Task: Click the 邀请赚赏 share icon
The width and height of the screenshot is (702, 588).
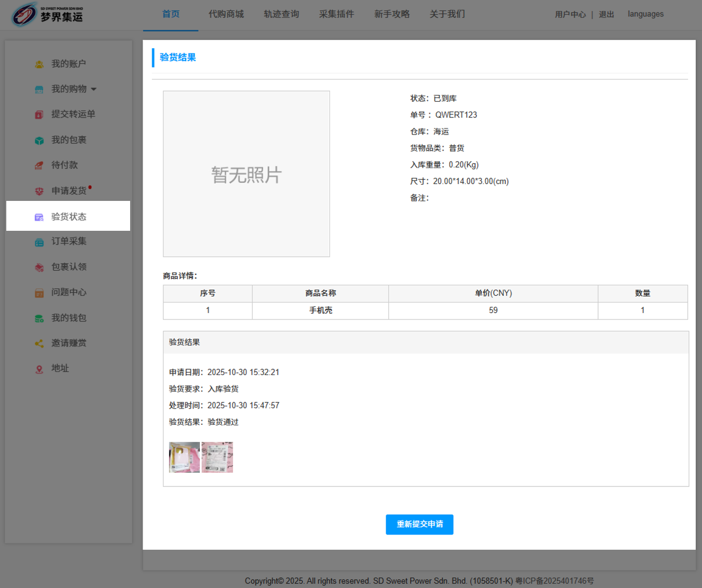Action: pos(39,344)
